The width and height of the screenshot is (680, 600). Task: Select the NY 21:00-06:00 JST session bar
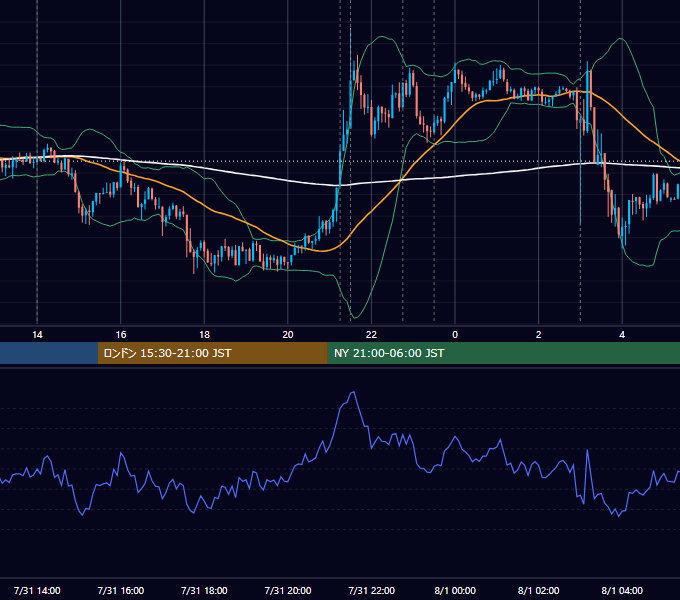pos(503,353)
